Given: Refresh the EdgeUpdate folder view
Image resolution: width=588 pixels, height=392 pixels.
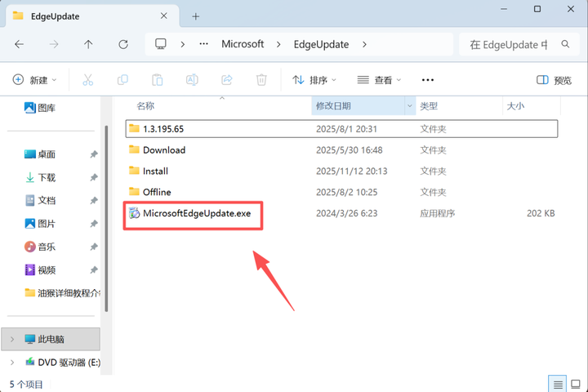Looking at the screenshot, I should click(123, 44).
